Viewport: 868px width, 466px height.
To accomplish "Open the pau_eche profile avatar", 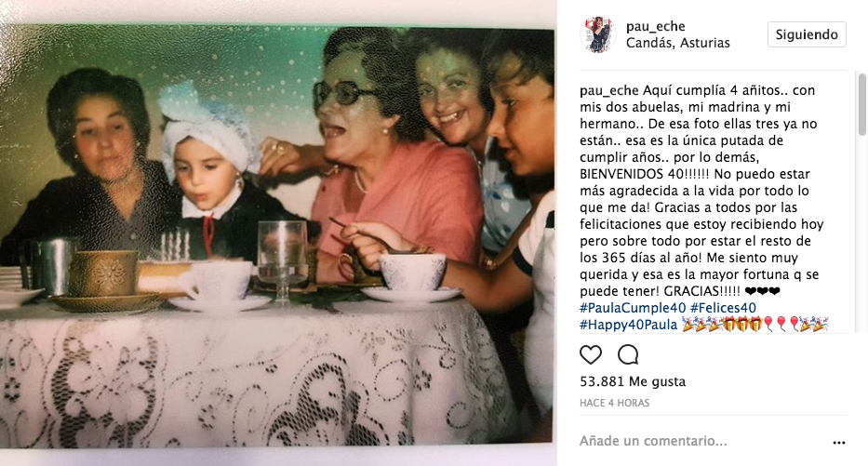I will coord(598,34).
